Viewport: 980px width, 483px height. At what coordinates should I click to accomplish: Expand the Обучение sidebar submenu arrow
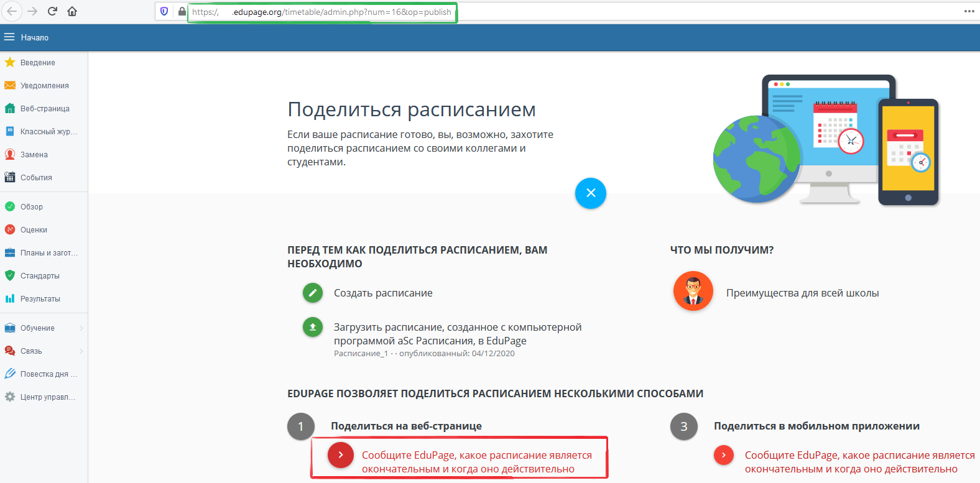81,328
